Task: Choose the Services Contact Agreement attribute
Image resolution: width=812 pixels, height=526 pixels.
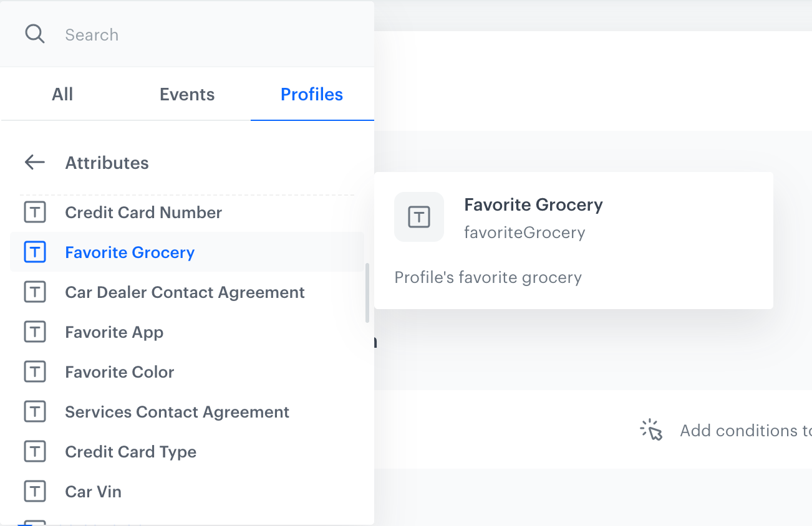Action: point(176,411)
